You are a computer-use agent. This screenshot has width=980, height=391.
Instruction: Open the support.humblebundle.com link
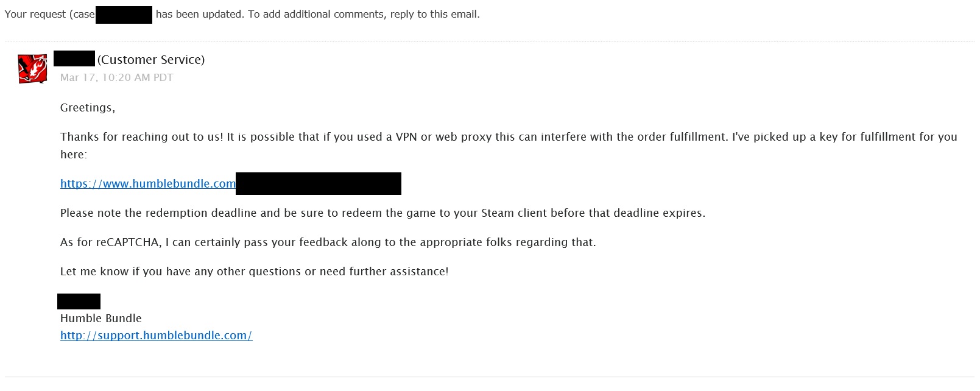(x=156, y=336)
